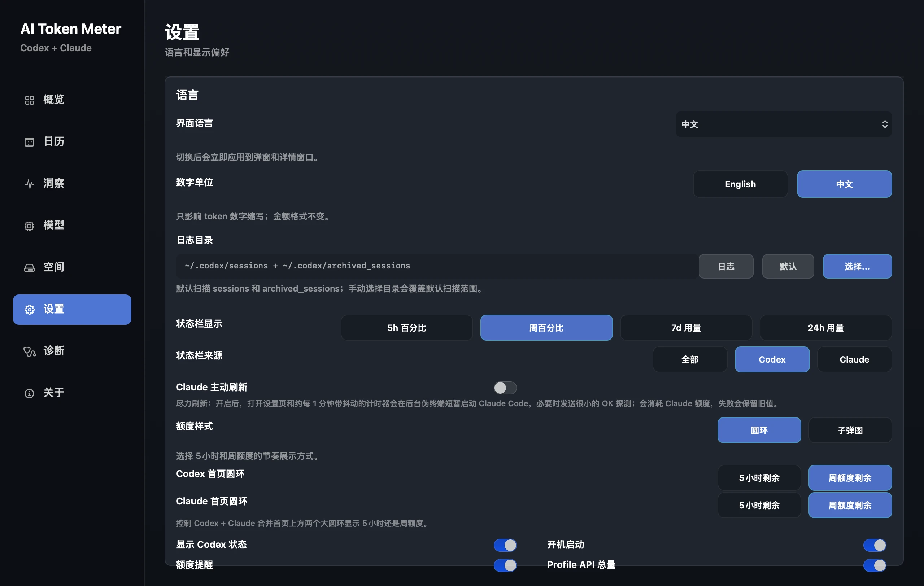The width and height of the screenshot is (924, 586).
Task: Select 周百分比 status bar display
Action: 546,328
